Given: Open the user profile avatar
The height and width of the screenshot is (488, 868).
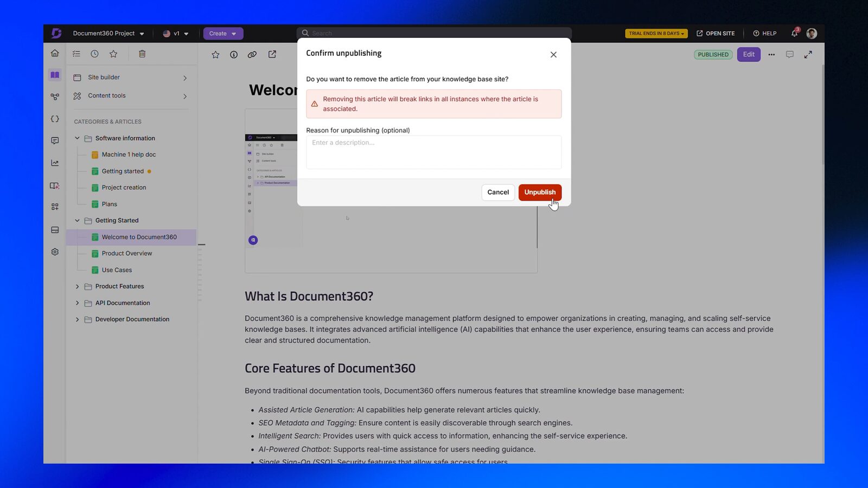Looking at the screenshot, I should [812, 33].
